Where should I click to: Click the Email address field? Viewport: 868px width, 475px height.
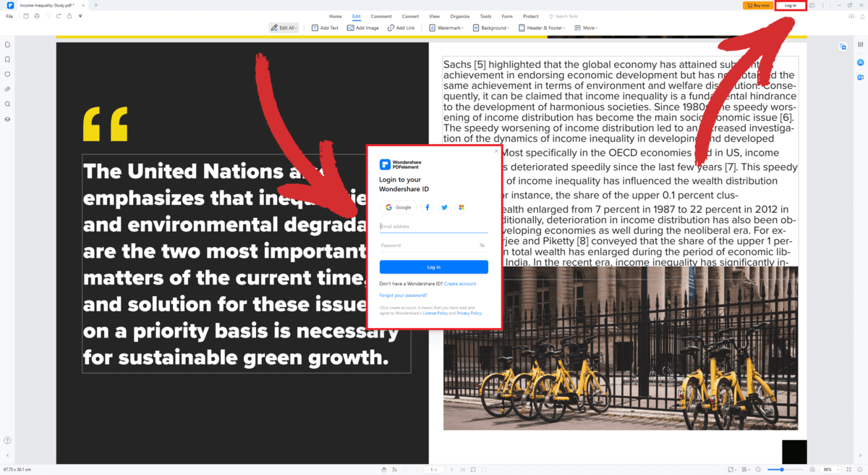tap(433, 227)
